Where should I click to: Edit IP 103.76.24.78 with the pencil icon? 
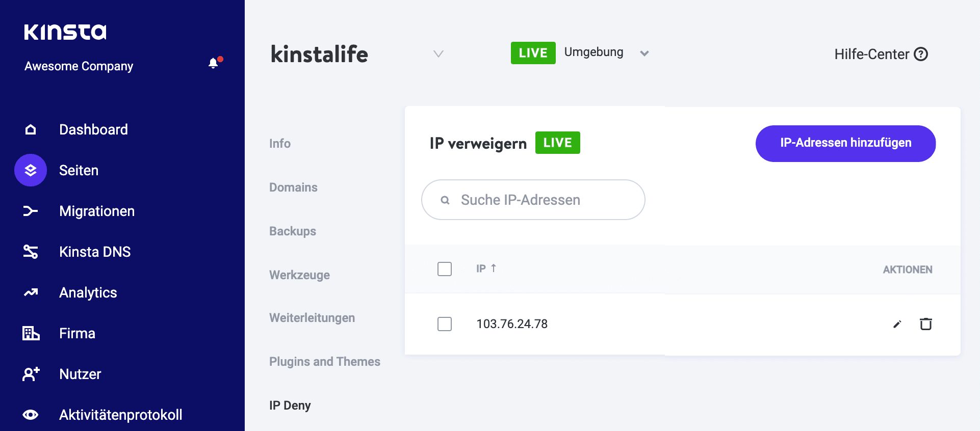pyautogui.click(x=897, y=324)
